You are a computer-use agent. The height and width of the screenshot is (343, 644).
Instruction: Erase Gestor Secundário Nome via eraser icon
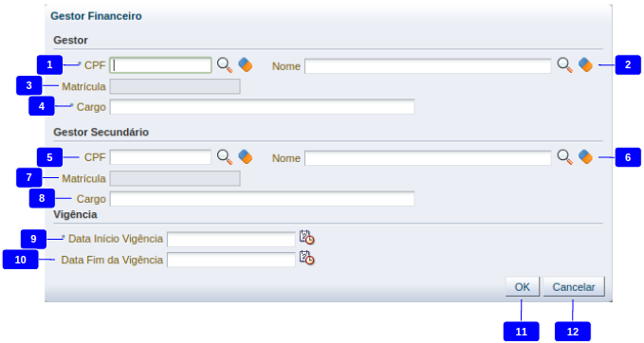coord(585,156)
